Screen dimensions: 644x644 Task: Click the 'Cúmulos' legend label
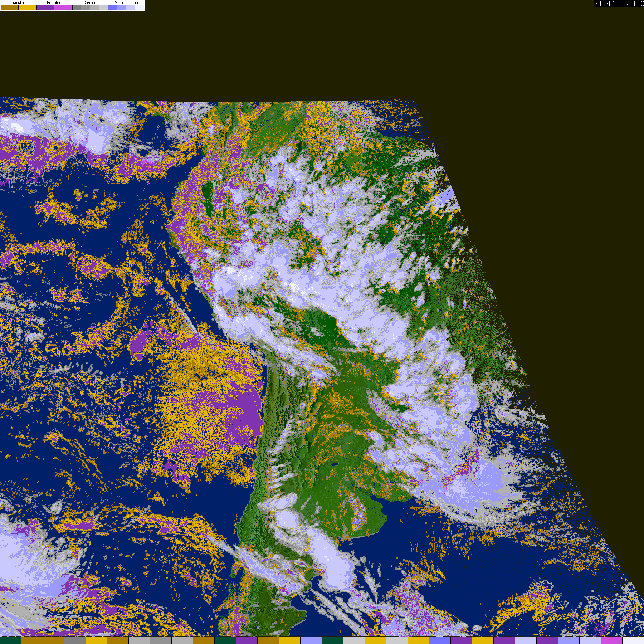(18, 3)
